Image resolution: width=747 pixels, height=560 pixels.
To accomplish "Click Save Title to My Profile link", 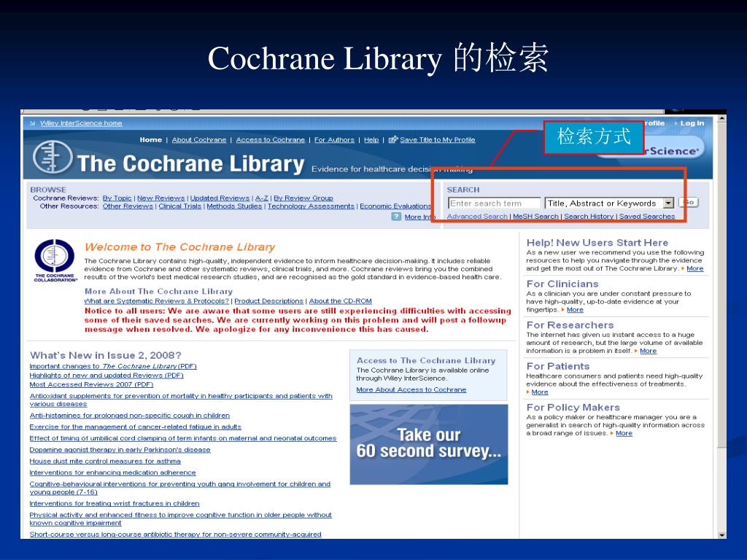I will (438, 139).
